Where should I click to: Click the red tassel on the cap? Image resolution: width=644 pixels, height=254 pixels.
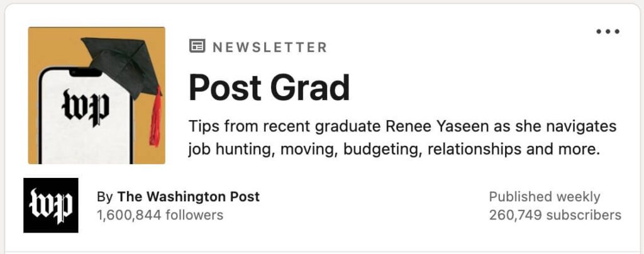coord(155,119)
